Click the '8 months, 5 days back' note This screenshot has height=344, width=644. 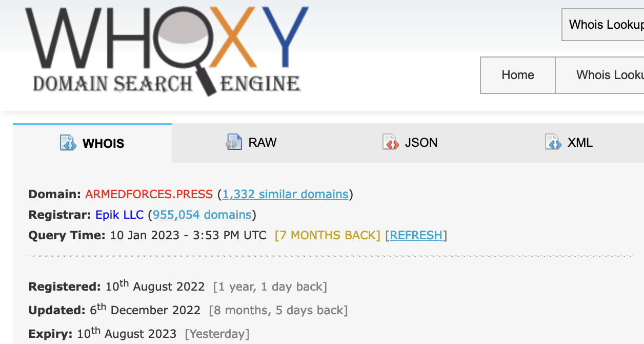pos(278,310)
